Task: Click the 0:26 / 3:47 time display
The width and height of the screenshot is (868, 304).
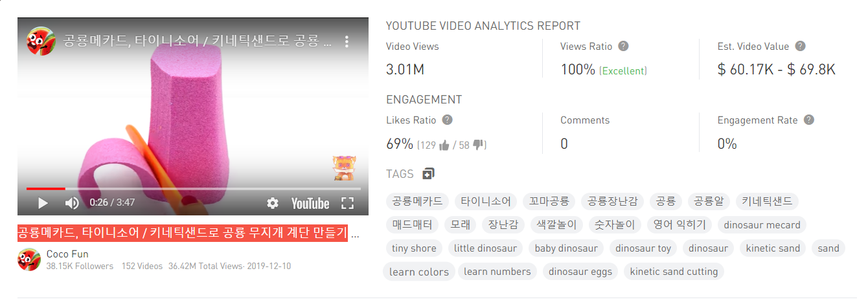Action: click(x=112, y=202)
